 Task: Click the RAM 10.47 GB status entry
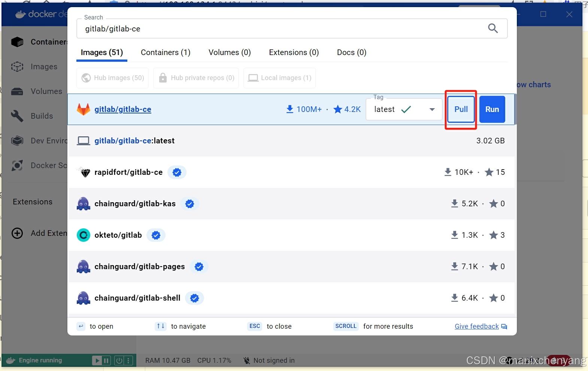[x=168, y=361]
